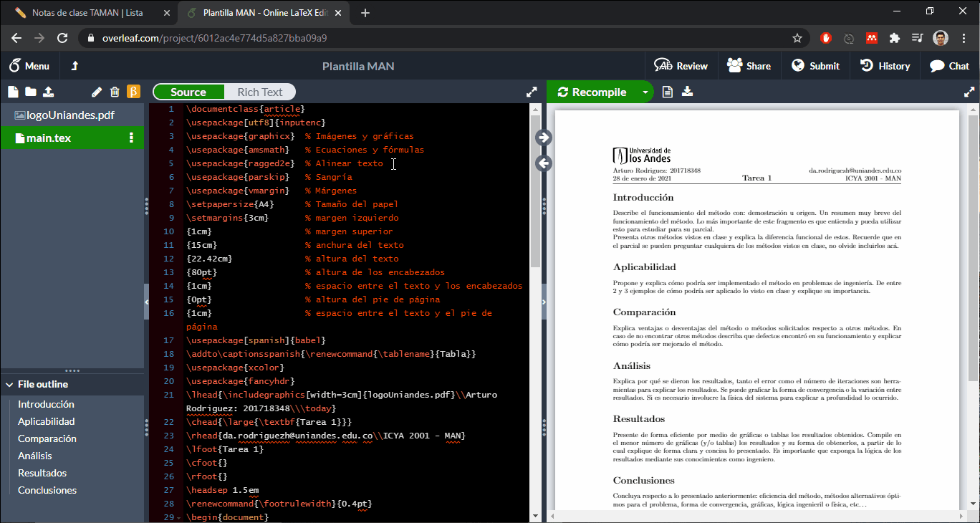Screen dimensions: 980x523
Task: Open the Share dialog
Action: click(749, 66)
